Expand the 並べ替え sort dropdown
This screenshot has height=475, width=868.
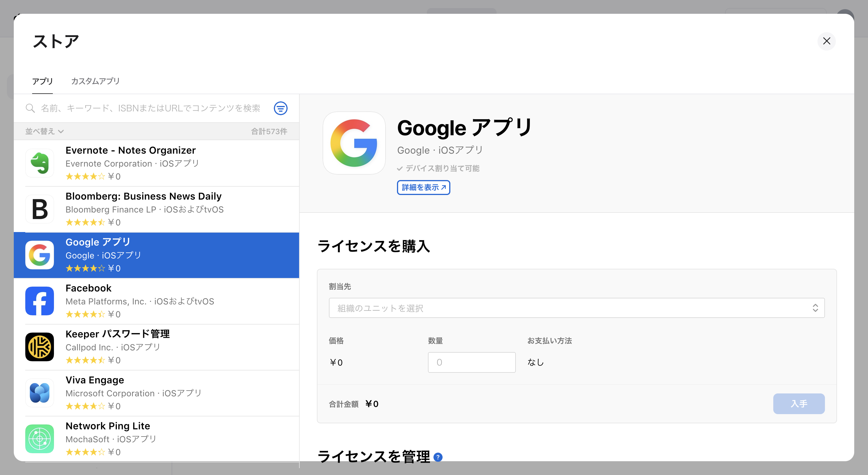[44, 131]
